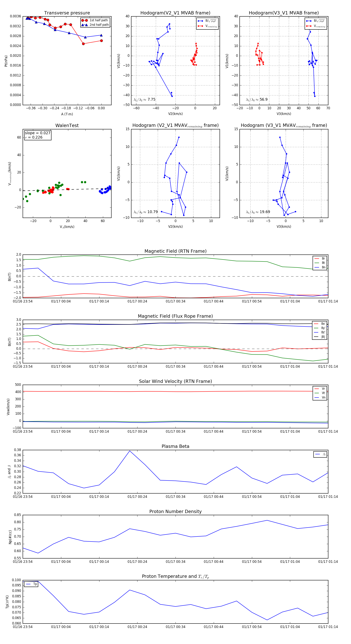Select the 'Tp' legend entry
The height and width of the screenshot is (644, 351).
[31, 584]
